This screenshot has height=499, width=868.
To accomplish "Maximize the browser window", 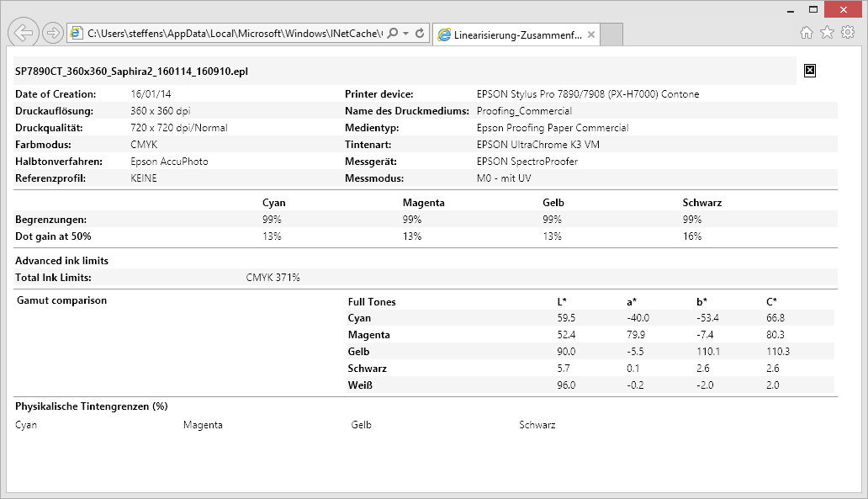I will click(813, 9).
